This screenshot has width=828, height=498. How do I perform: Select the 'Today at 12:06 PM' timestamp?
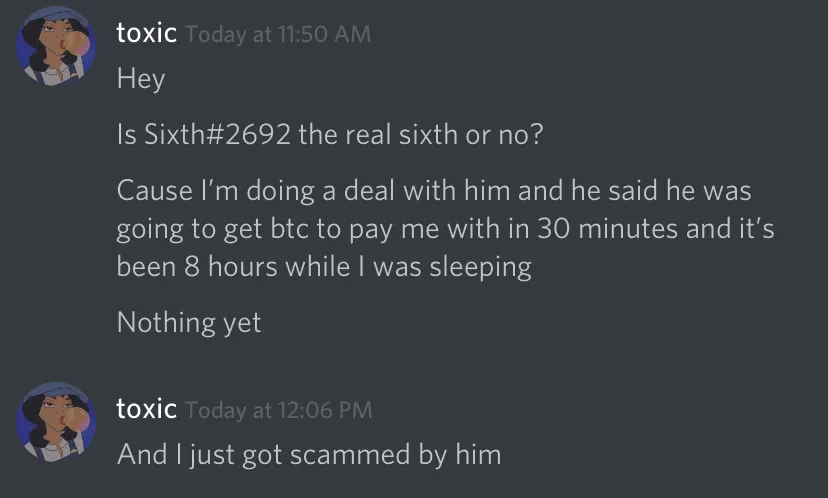tap(279, 410)
